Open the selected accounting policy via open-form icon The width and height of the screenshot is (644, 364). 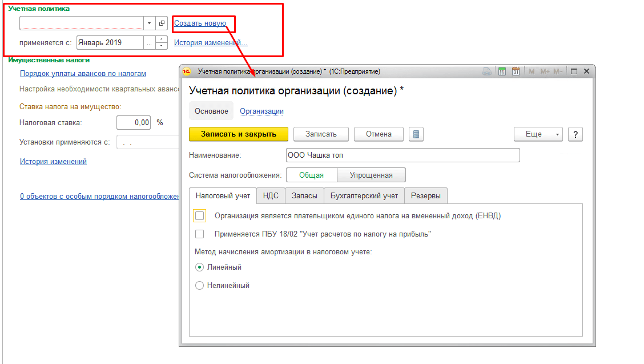tap(162, 23)
